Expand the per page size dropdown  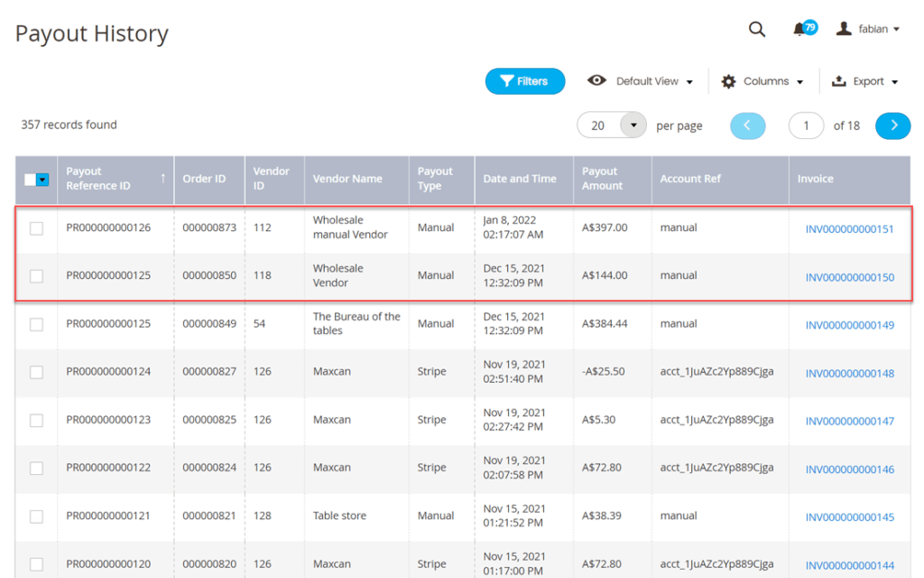coord(633,126)
